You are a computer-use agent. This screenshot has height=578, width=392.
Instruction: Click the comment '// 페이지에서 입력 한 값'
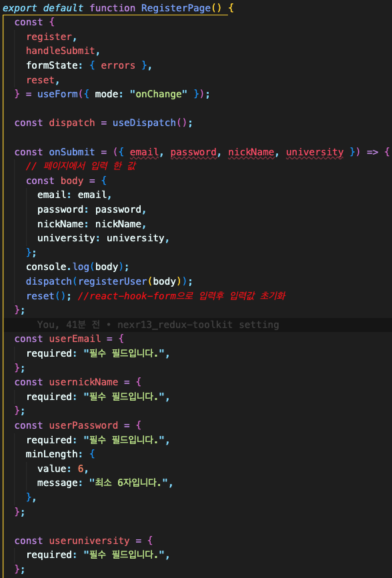81,166
